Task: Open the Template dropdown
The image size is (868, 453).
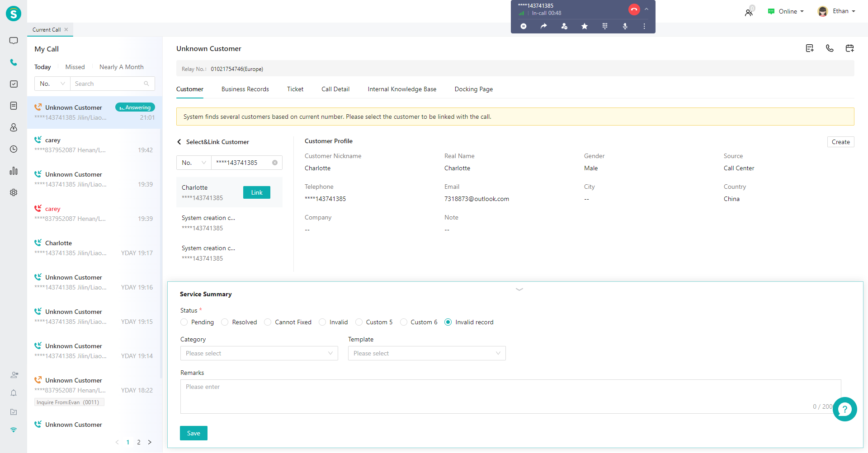Action: click(x=427, y=353)
